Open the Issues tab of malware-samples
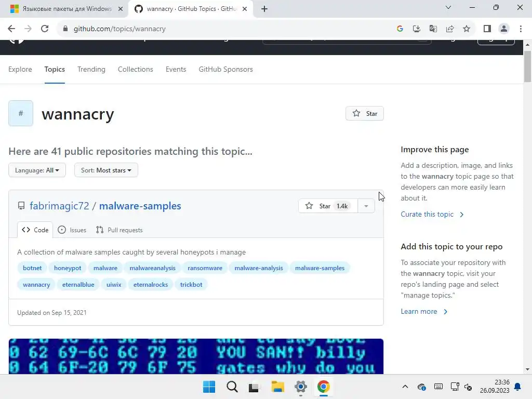 point(72,230)
